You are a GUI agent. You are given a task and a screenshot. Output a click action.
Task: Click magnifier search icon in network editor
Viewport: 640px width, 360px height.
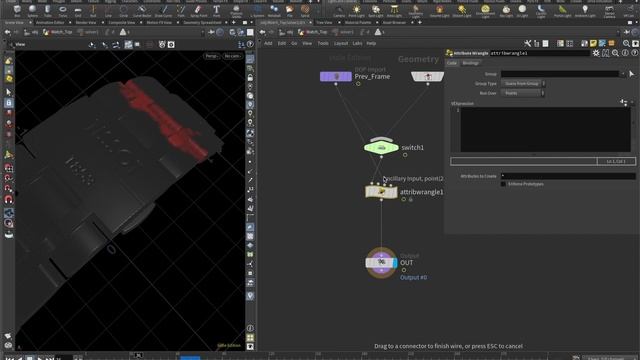click(x=626, y=43)
